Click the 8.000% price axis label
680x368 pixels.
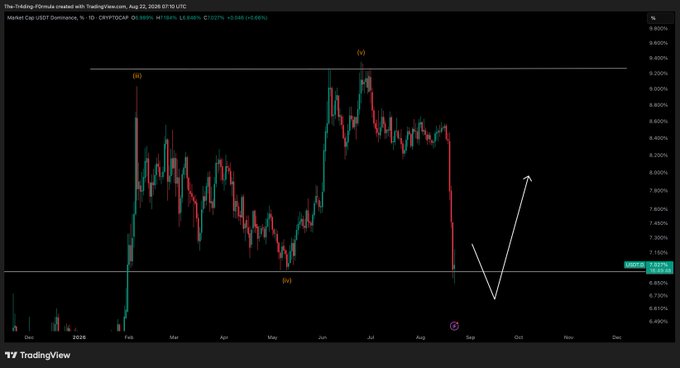click(x=658, y=173)
